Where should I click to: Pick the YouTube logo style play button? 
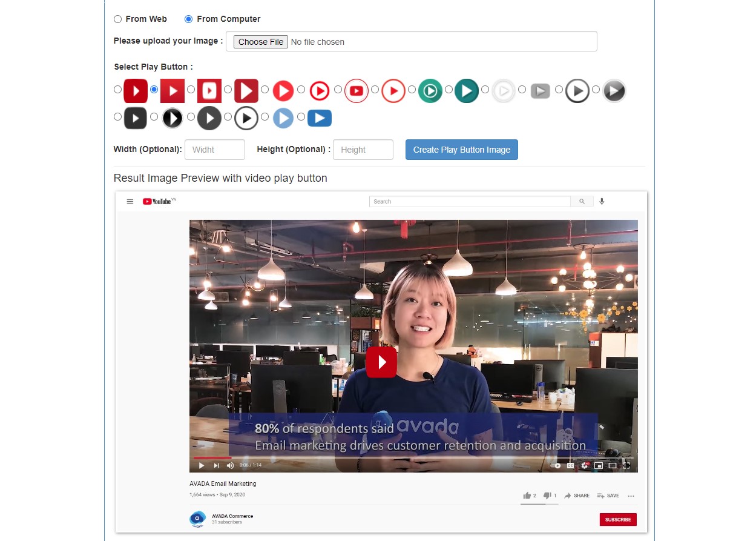[357, 91]
